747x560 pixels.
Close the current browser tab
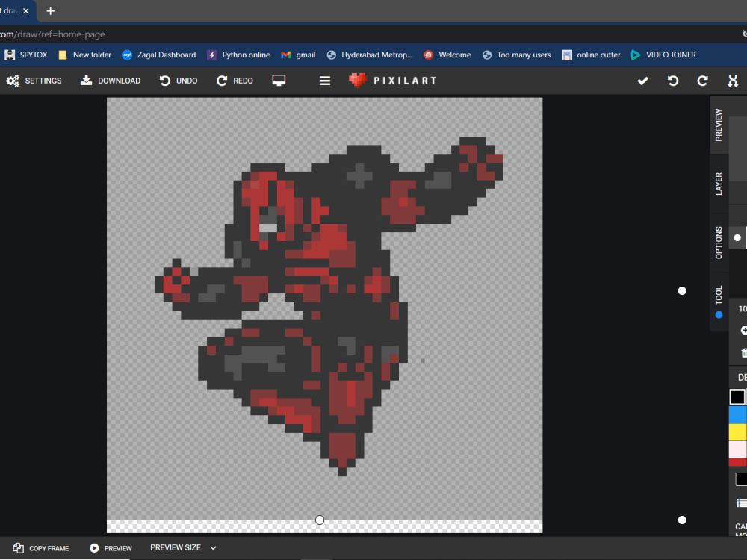26,11
